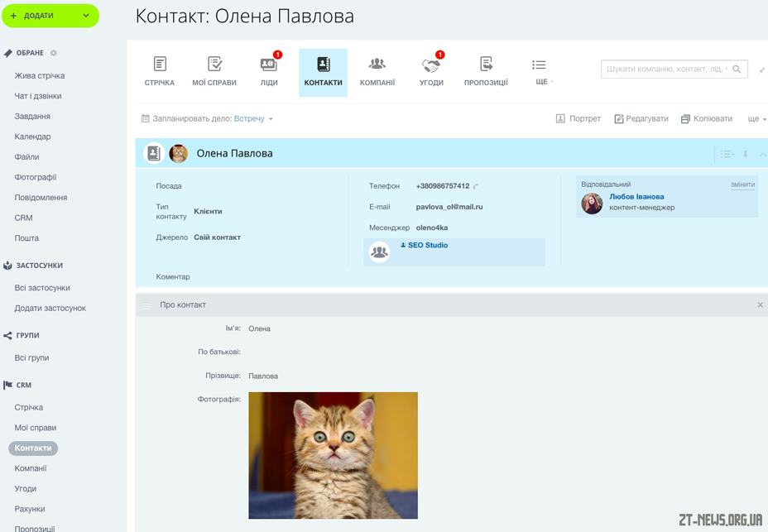The image size is (768, 532).
Task: Close the Про контакт section
Action: [761, 304]
